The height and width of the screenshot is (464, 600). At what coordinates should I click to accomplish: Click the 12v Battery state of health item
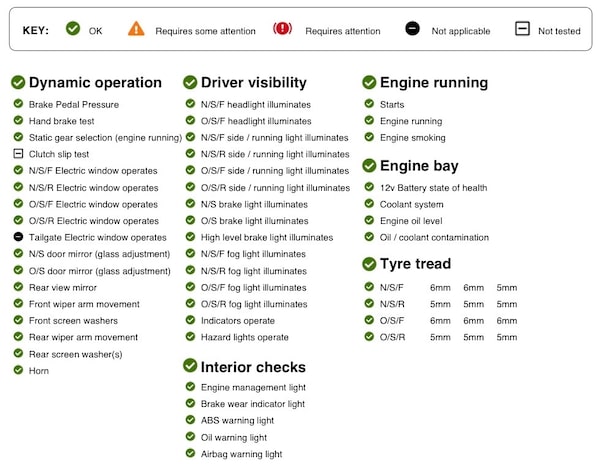[433, 187]
